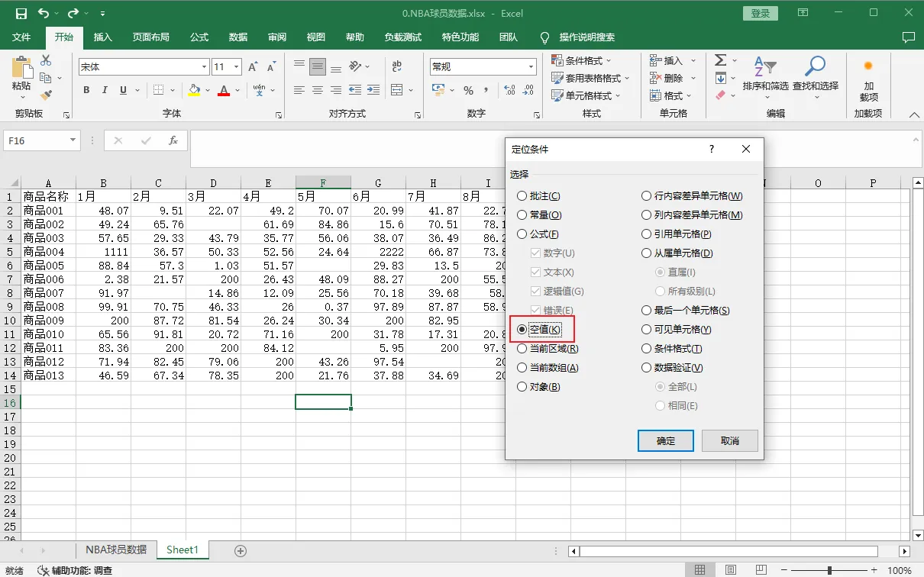The image size is (924, 577).
Task: Click cell containing 商品005
Action: click(49, 266)
